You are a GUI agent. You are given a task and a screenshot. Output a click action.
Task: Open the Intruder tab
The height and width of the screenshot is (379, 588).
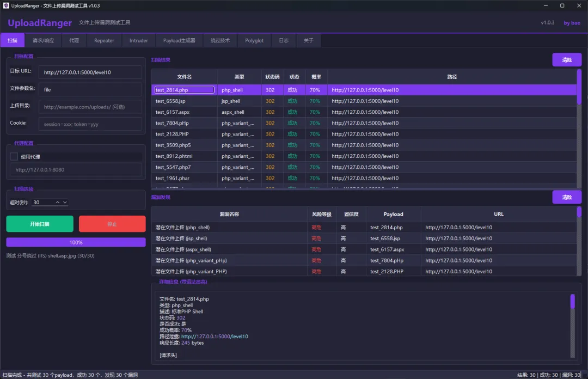pyautogui.click(x=138, y=40)
